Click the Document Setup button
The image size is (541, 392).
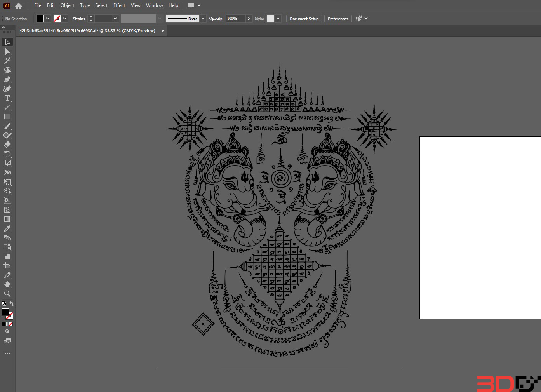[304, 19]
